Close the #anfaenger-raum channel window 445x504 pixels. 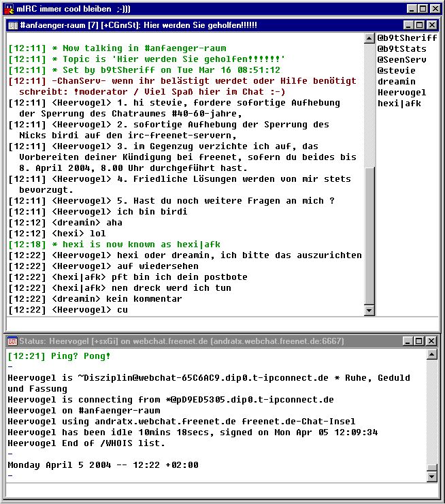[432, 25]
